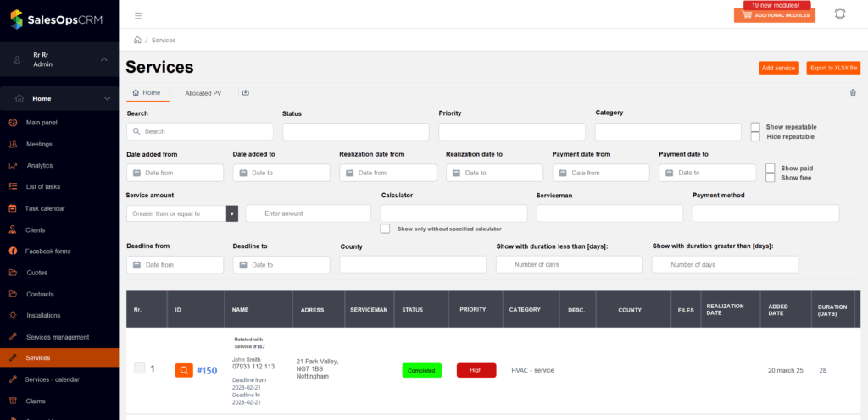The image size is (868, 420).
Task: Click the Search input field
Action: (200, 131)
